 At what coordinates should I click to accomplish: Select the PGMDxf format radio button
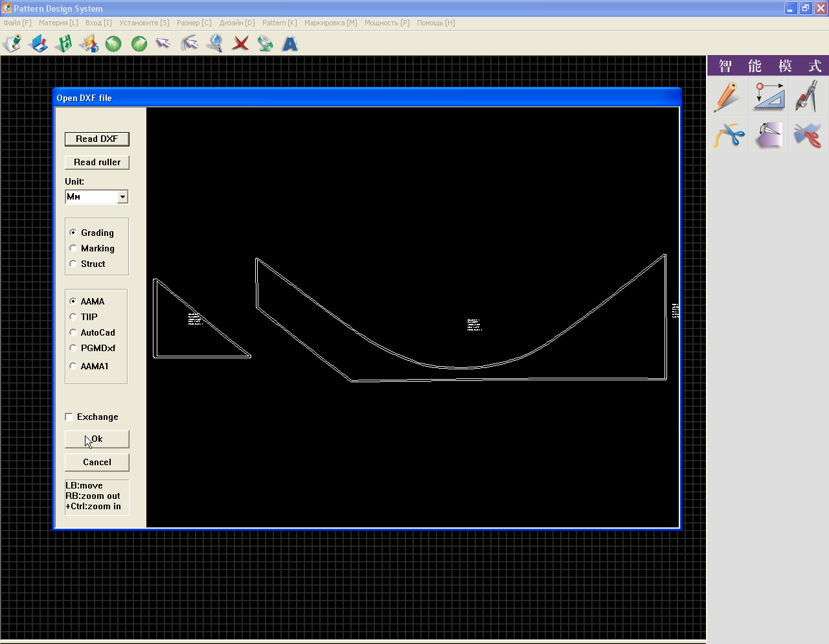coord(73,348)
